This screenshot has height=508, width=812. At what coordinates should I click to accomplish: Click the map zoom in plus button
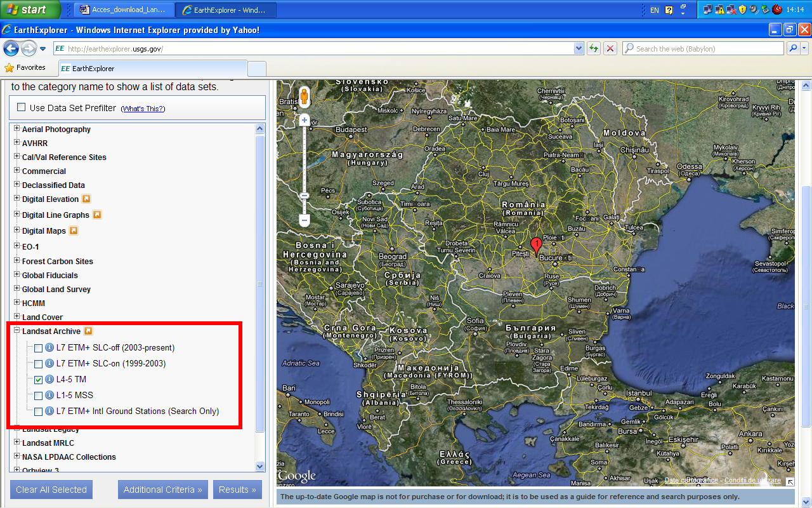(304, 120)
